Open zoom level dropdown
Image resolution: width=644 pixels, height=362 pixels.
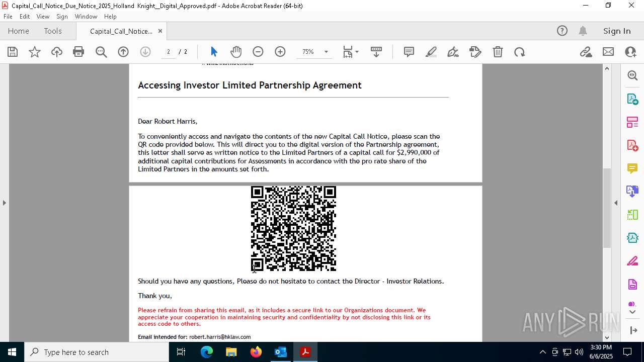[326, 52]
